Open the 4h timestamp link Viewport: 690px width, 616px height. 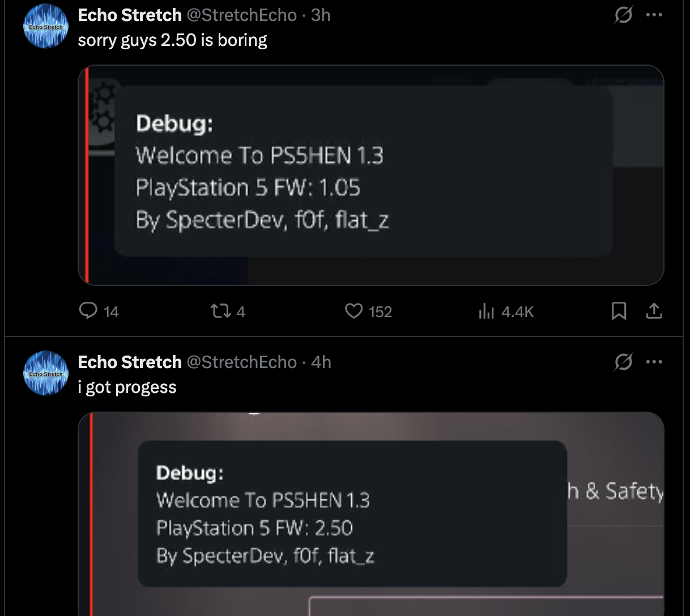pos(321,362)
